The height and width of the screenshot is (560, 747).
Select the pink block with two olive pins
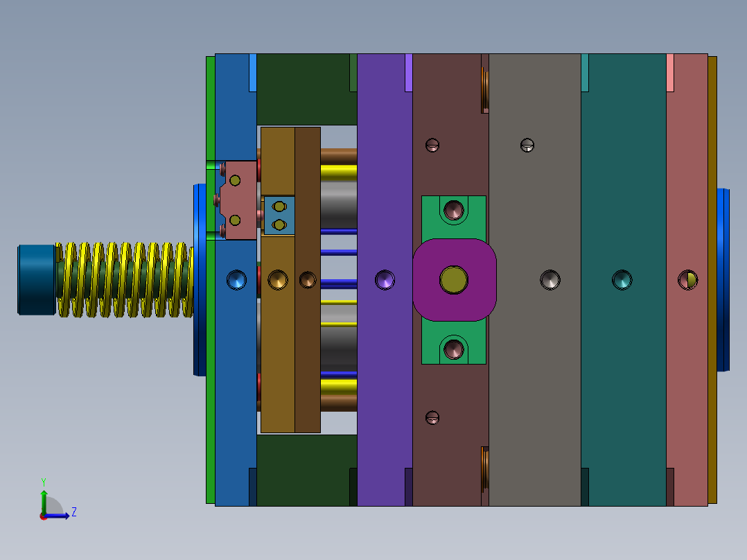point(238,200)
